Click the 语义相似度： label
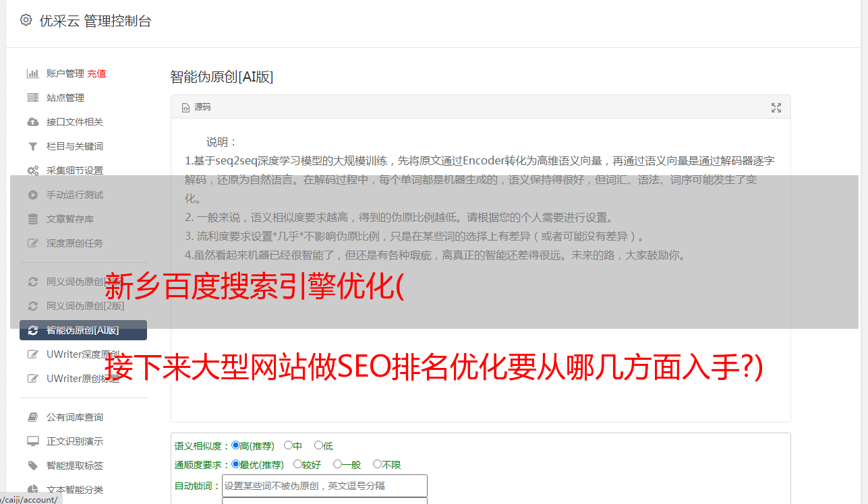Screen dimensions: 868x504 coord(202,446)
